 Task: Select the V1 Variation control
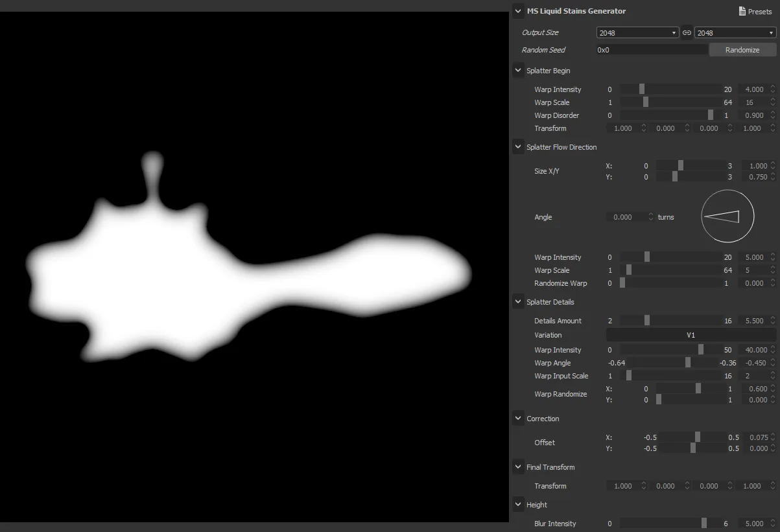(x=691, y=335)
